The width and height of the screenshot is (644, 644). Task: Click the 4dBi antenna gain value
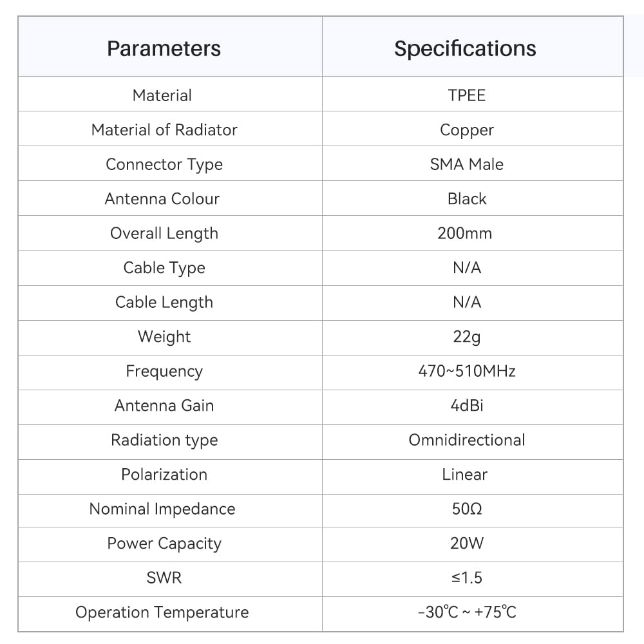click(x=466, y=406)
